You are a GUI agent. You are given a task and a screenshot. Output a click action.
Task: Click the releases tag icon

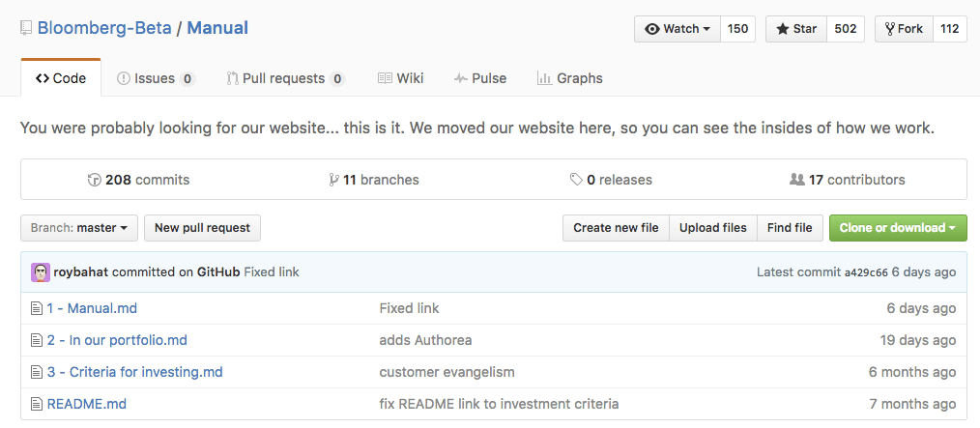click(576, 180)
